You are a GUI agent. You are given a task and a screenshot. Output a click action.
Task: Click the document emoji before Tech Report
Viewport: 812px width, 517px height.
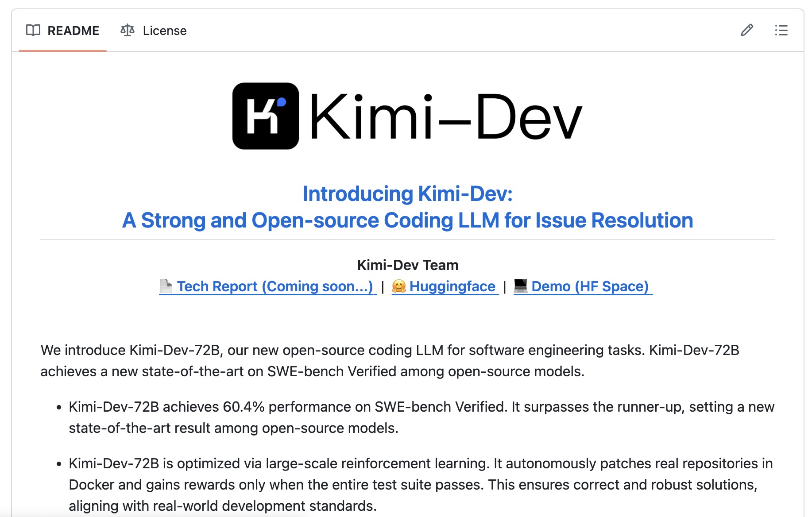(x=166, y=286)
